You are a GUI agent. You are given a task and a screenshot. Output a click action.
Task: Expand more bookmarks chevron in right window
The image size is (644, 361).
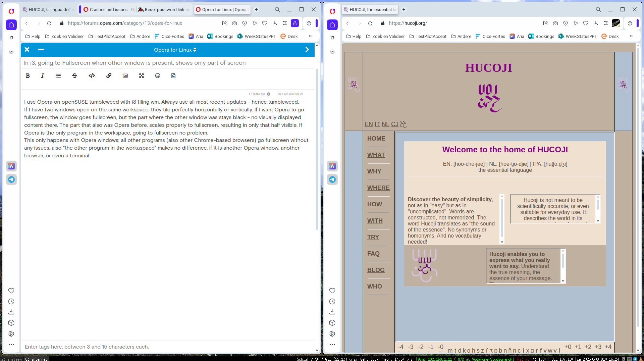click(x=631, y=36)
